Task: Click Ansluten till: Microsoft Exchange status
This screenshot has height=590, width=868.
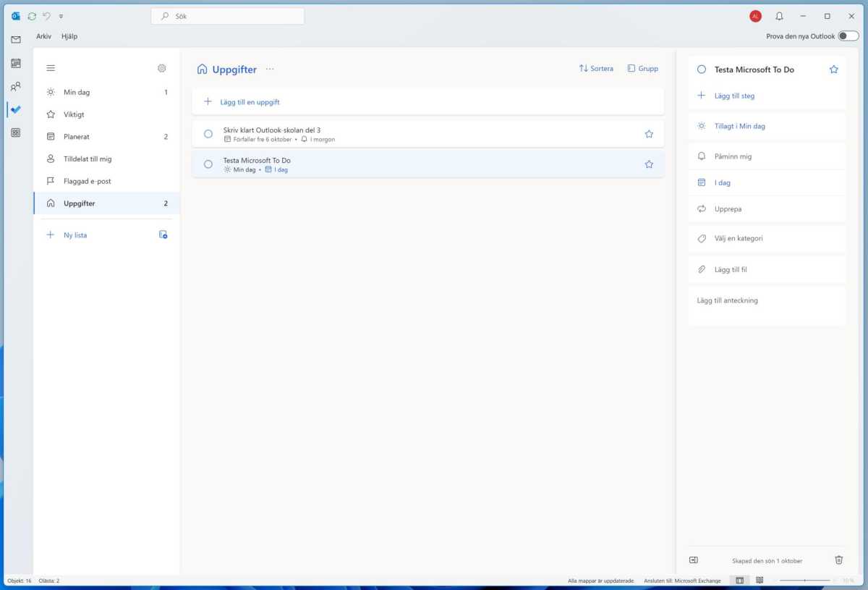Action: click(x=682, y=581)
